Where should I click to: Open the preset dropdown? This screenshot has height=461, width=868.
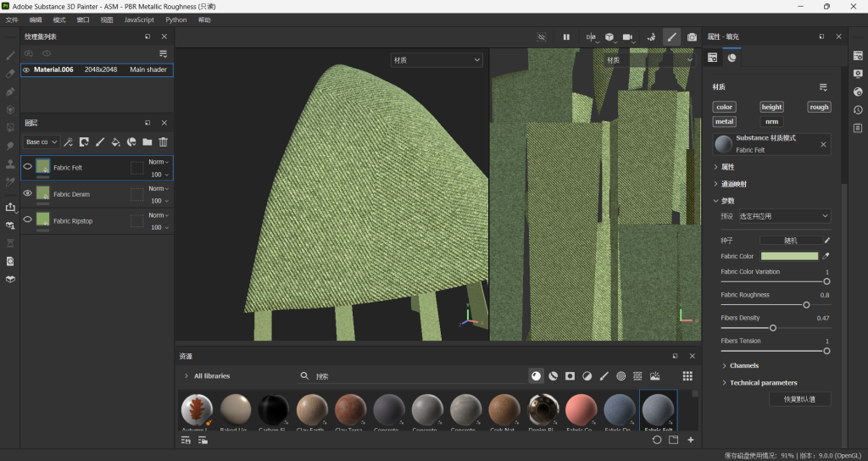click(784, 216)
